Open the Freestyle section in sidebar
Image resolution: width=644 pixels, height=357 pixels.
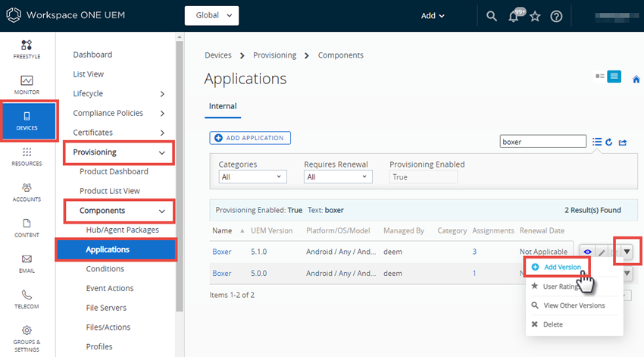[x=27, y=49]
